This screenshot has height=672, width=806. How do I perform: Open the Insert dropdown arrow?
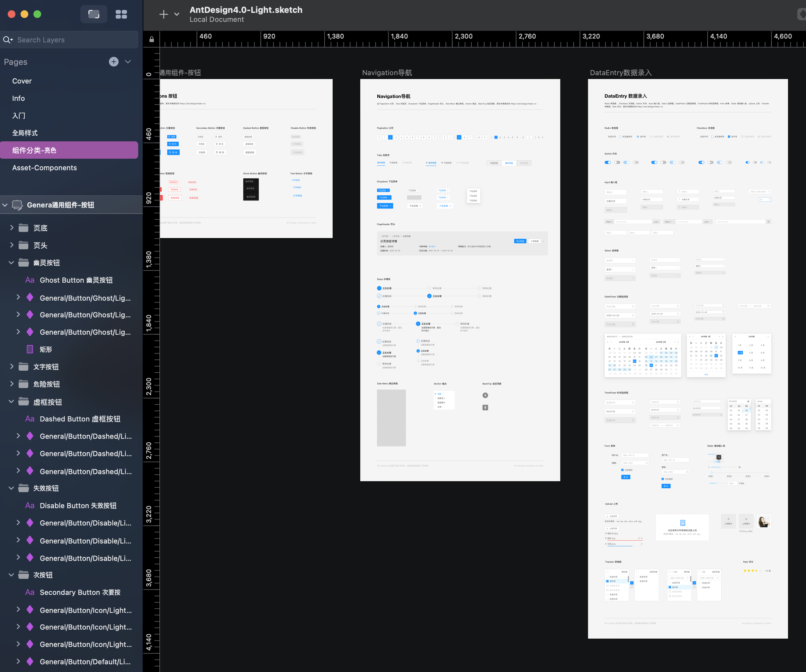pyautogui.click(x=176, y=14)
